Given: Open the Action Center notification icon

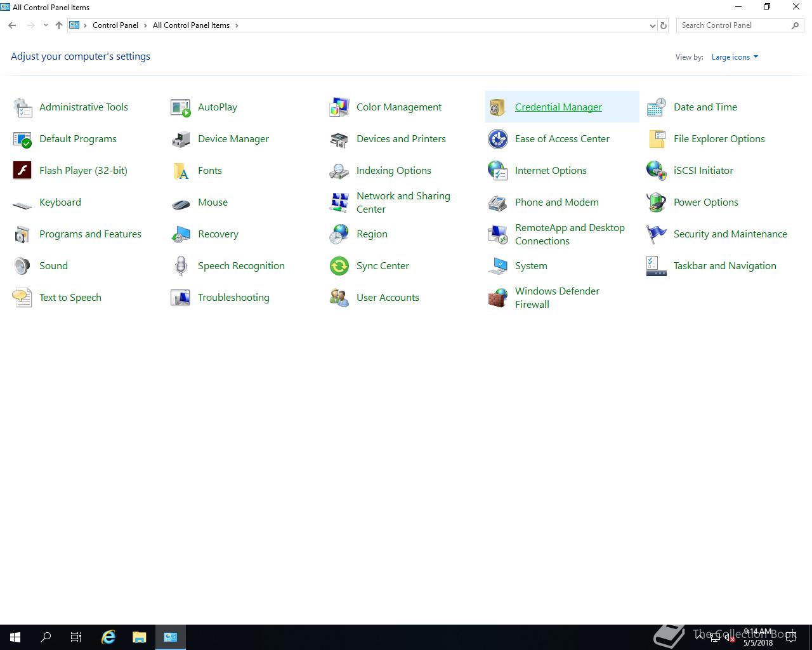Looking at the screenshot, I should (x=790, y=637).
